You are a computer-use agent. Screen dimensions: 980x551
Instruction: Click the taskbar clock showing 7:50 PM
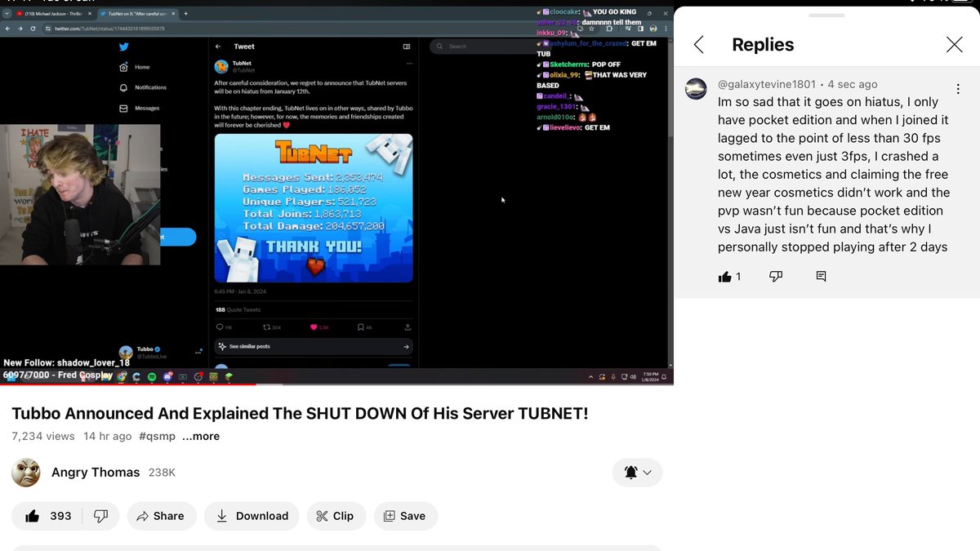pyautogui.click(x=651, y=376)
